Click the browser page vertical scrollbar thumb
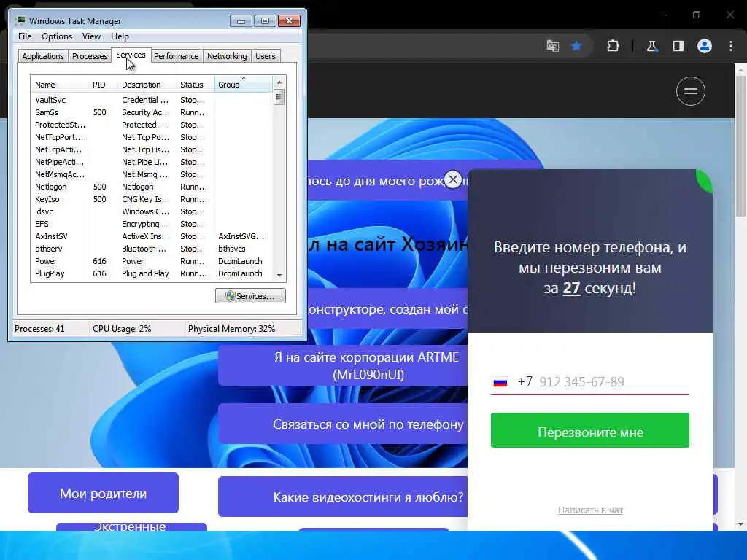This screenshot has height=560, width=747. pyautogui.click(x=740, y=145)
